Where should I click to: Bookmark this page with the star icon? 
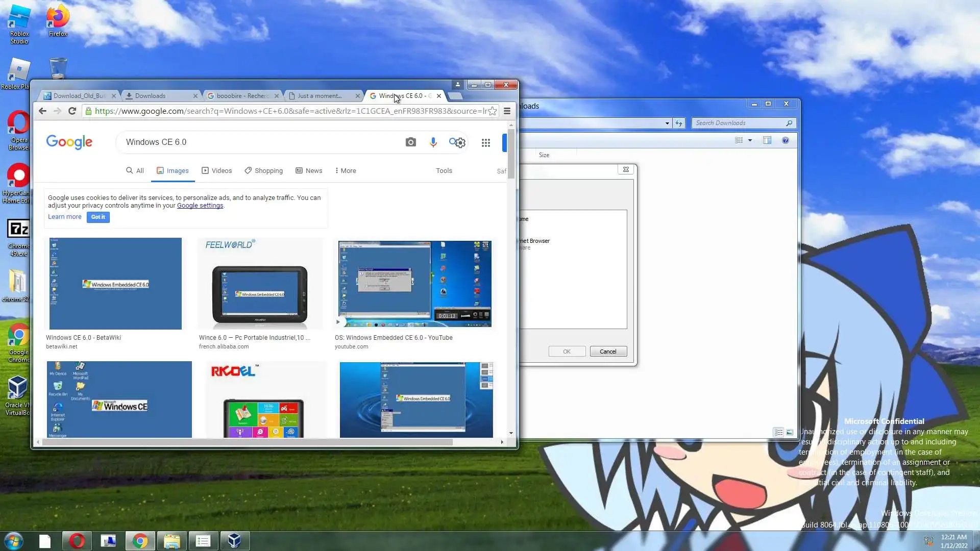click(492, 111)
